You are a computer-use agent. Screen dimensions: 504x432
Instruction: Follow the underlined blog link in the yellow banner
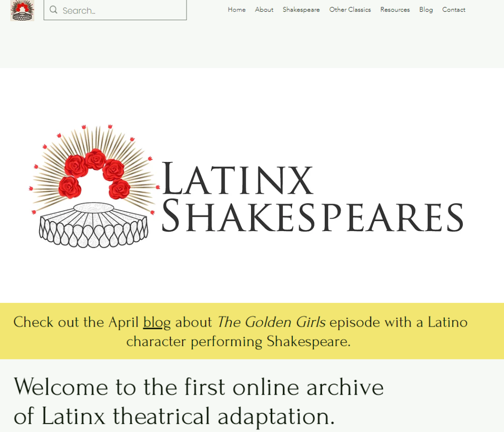157,322
